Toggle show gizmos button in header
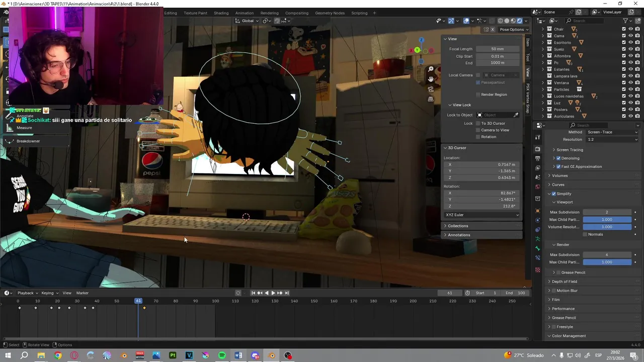This screenshot has width=644, height=362. click(x=451, y=21)
